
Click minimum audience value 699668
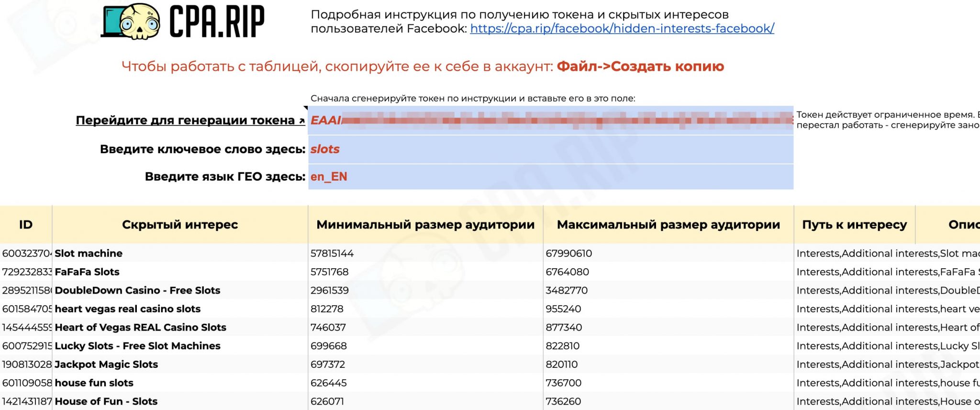[329, 346]
